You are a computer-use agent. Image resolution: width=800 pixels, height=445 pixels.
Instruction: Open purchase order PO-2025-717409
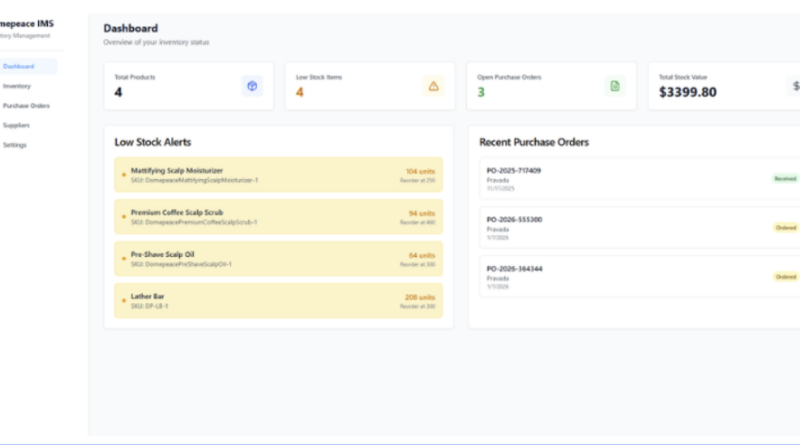point(640,179)
